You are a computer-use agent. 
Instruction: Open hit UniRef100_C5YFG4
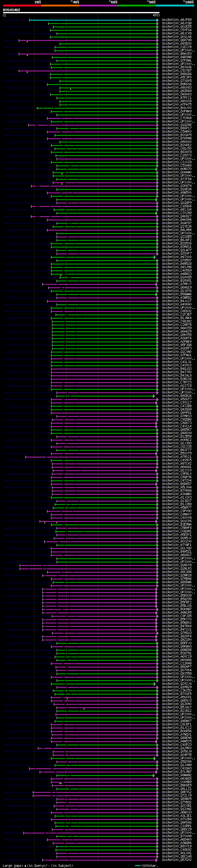(x=177, y=30)
